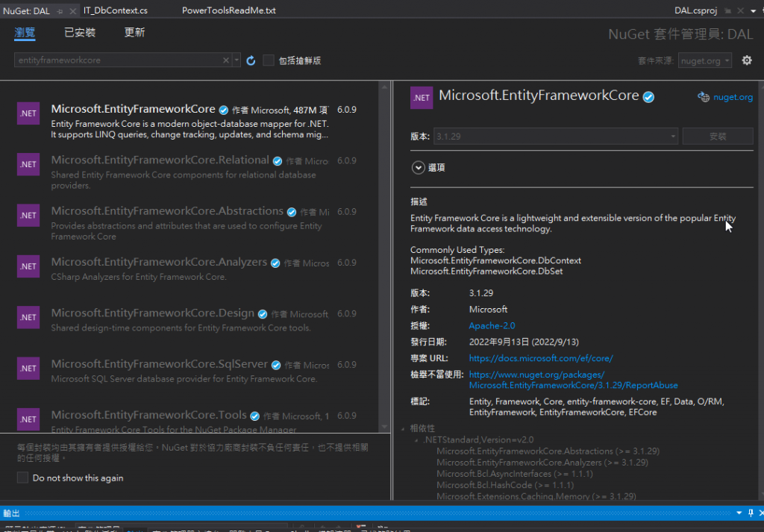This screenshot has width=764, height=532.
Task: Switch to the 更新 updates tab
Action: [x=134, y=33]
